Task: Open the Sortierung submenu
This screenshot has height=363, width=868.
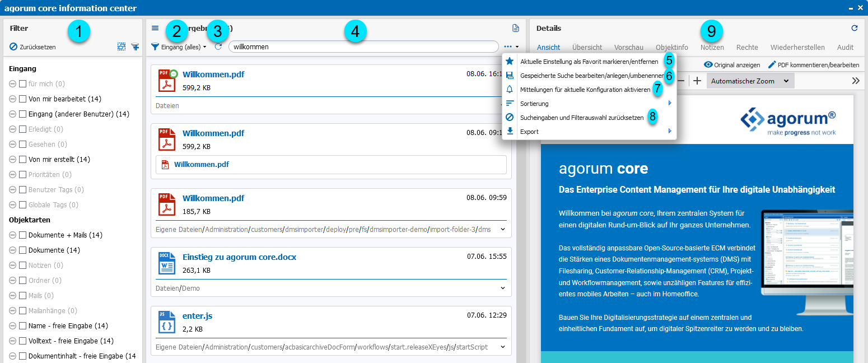Action: (589, 104)
